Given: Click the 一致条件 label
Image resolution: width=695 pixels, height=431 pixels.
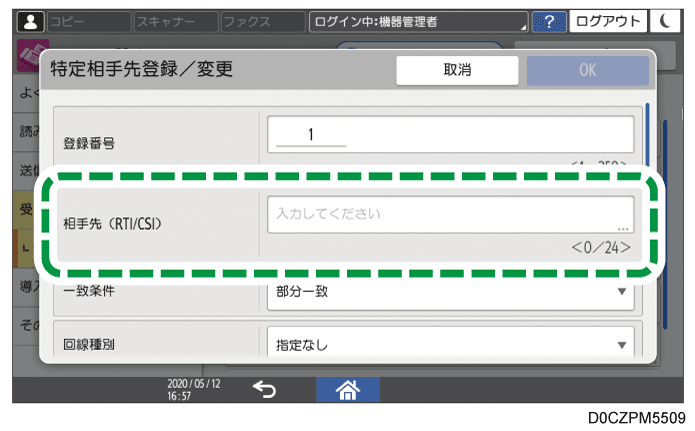Looking at the screenshot, I should tap(89, 291).
